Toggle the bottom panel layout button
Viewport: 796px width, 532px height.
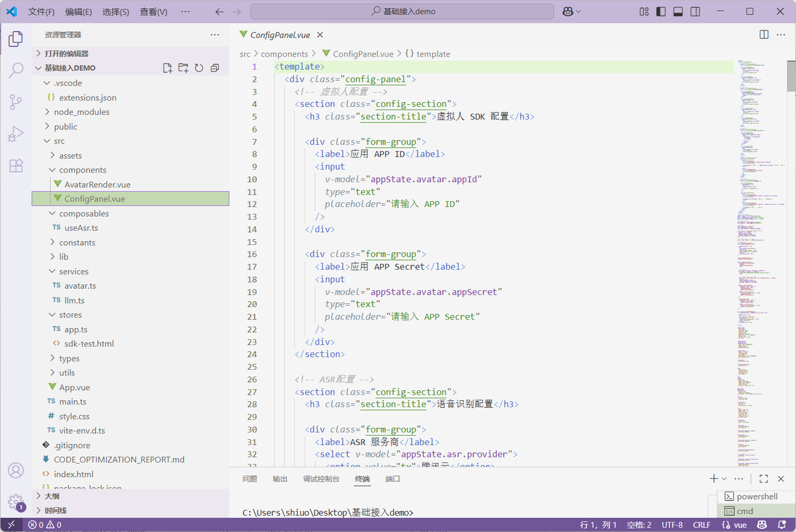[x=678, y=12]
